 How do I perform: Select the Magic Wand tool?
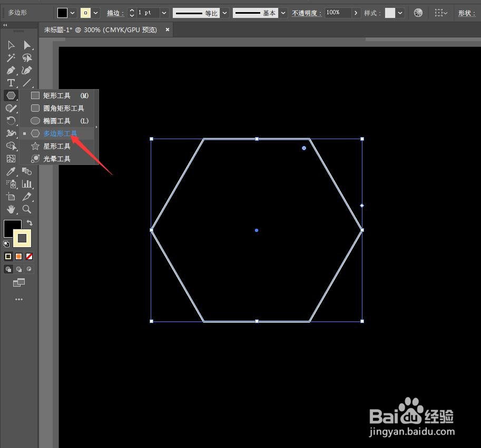pos(11,57)
